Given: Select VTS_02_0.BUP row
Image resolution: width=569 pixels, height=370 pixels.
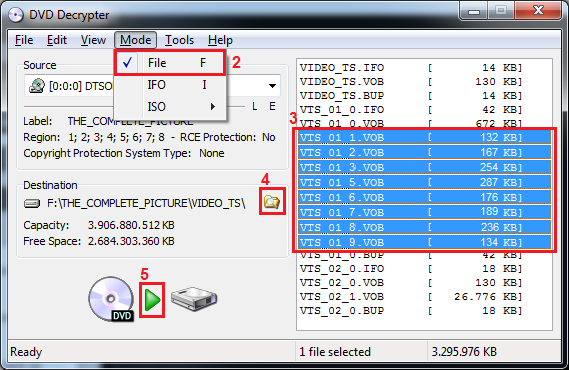Looking at the screenshot, I should click(411, 311).
